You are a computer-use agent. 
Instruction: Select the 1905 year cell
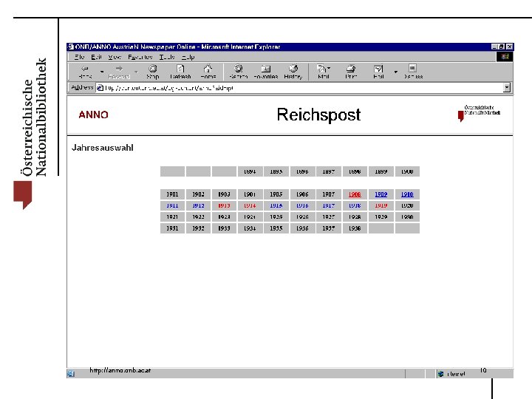(276, 194)
